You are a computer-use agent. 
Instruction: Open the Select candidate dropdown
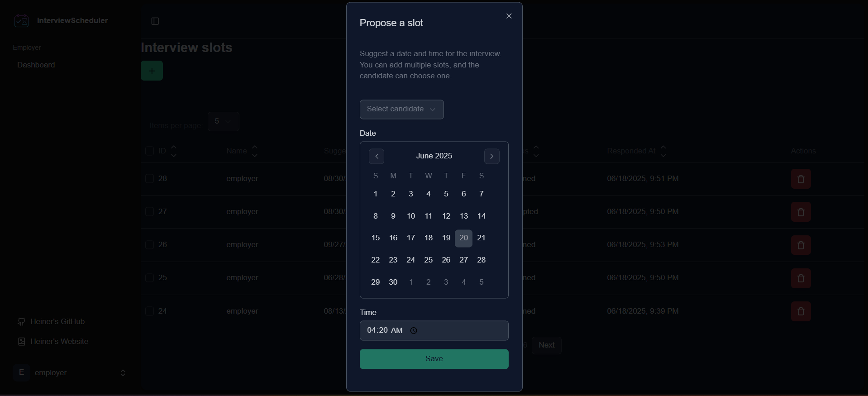pyautogui.click(x=401, y=110)
